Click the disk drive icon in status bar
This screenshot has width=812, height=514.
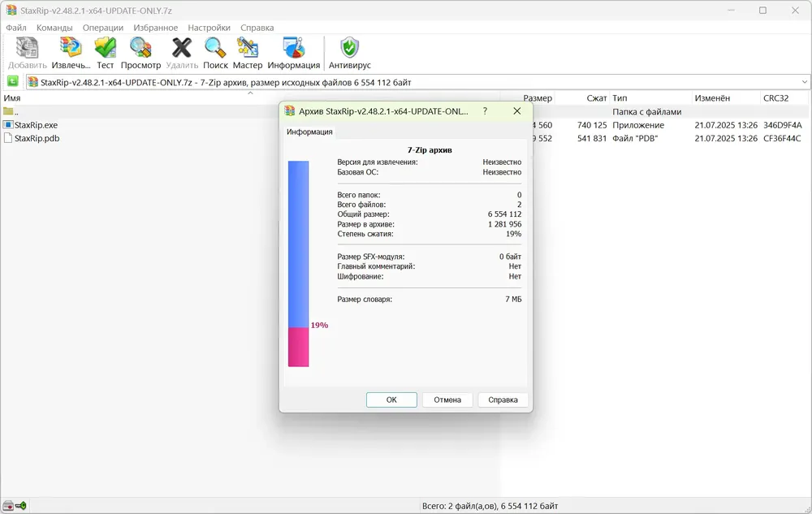[x=8, y=506]
